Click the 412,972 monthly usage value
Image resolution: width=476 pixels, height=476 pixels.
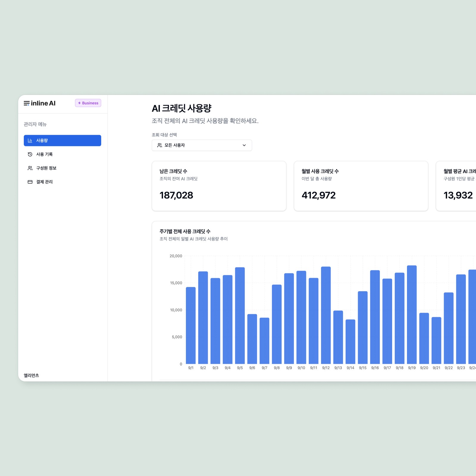(x=318, y=195)
